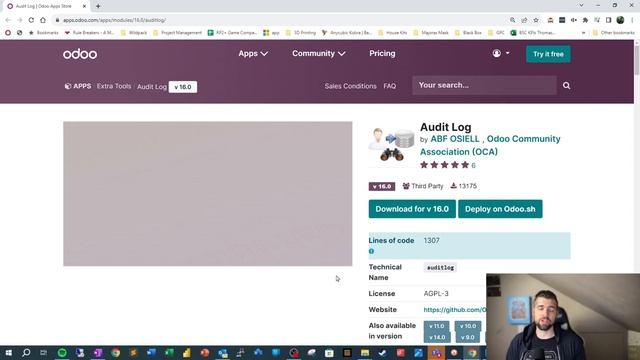Open the APPS breadcrumb link
The height and width of the screenshot is (360, 640).
click(x=78, y=86)
